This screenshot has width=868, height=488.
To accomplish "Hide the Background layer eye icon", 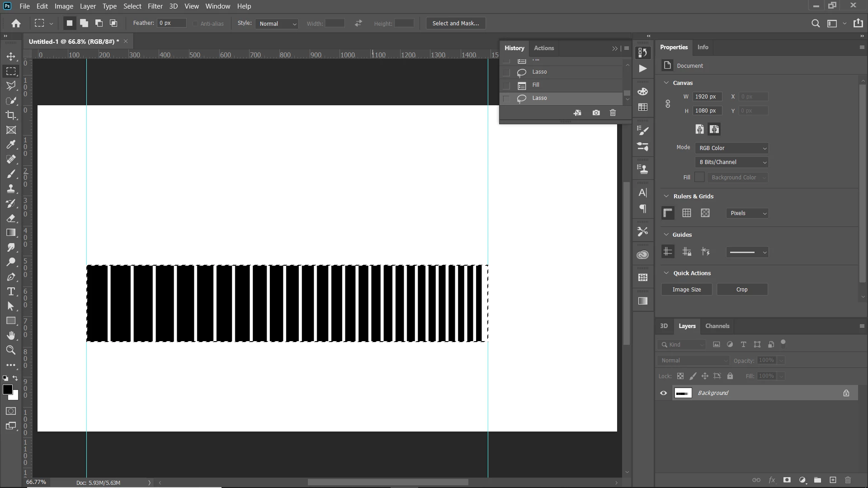I will point(663,393).
